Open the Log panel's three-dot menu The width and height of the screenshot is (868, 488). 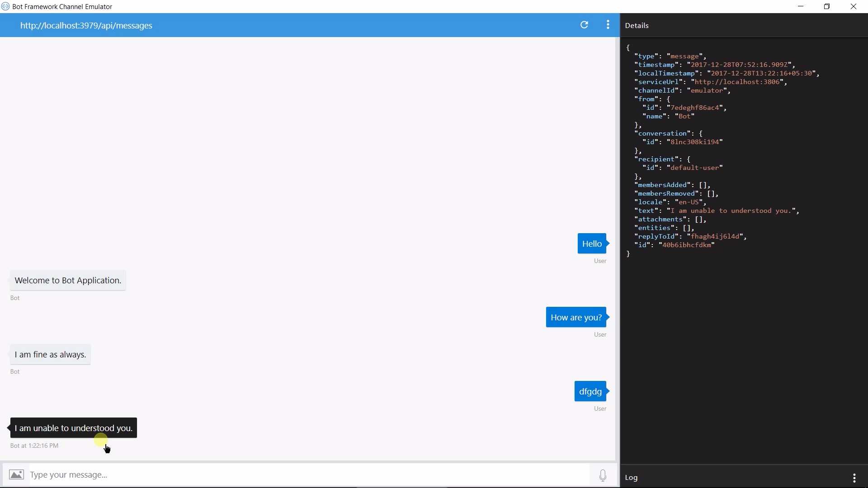click(x=854, y=478)
